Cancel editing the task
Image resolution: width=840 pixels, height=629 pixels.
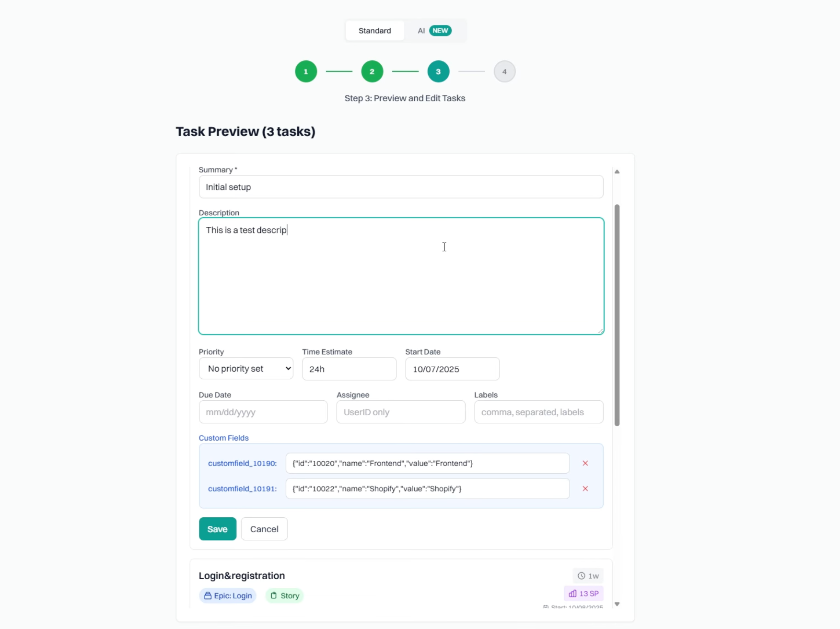[264, 529]
